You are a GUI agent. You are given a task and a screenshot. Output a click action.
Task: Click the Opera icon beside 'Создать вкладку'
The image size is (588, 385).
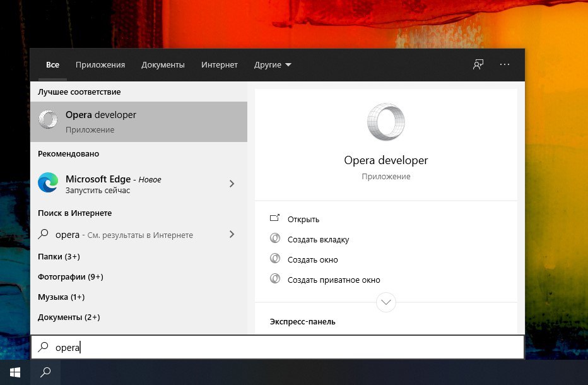click(275, 239)
